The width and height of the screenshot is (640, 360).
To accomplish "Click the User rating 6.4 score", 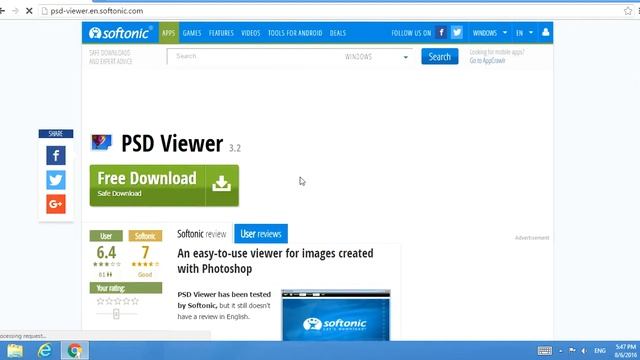I will pyautogui.click(x=106, y=253).
